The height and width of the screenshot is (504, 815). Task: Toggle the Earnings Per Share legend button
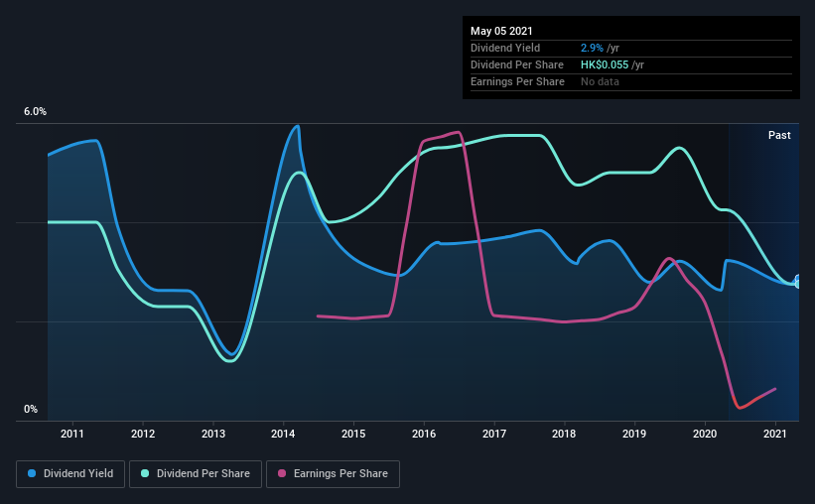point(333,474)
